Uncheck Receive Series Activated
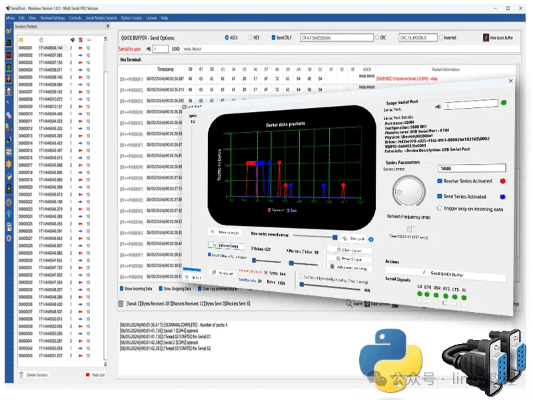The width and height of the screenshot is (533, 400). [x=440, y=181]
